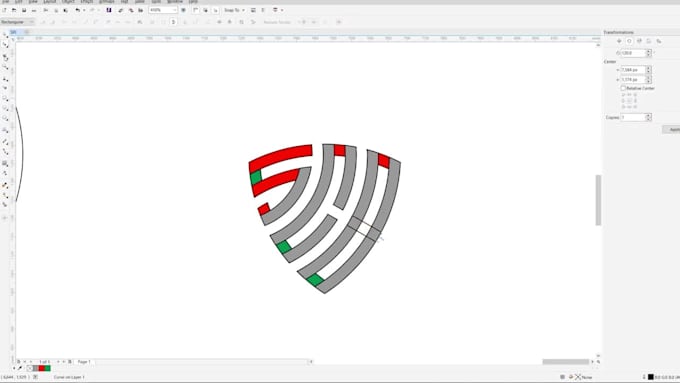Image resolution: width=680 pixels, height=383 pixels.
Task: Select the bottom-left anchor point box
Action: click(624, 107)
